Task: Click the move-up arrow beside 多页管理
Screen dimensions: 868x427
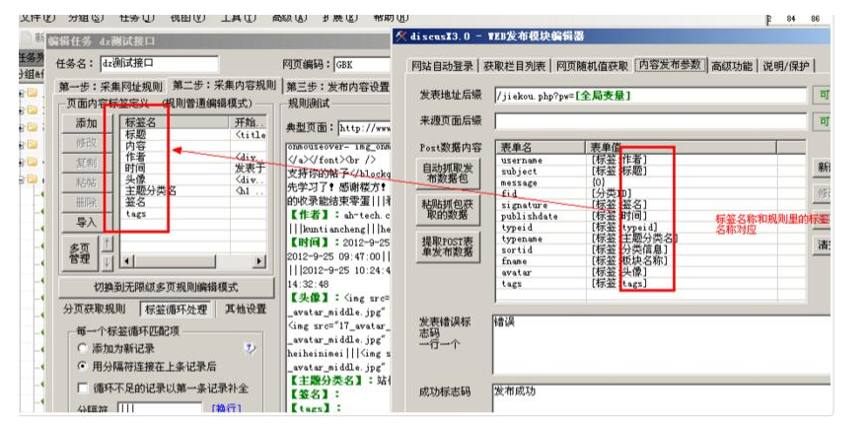Action: point(108,242)
